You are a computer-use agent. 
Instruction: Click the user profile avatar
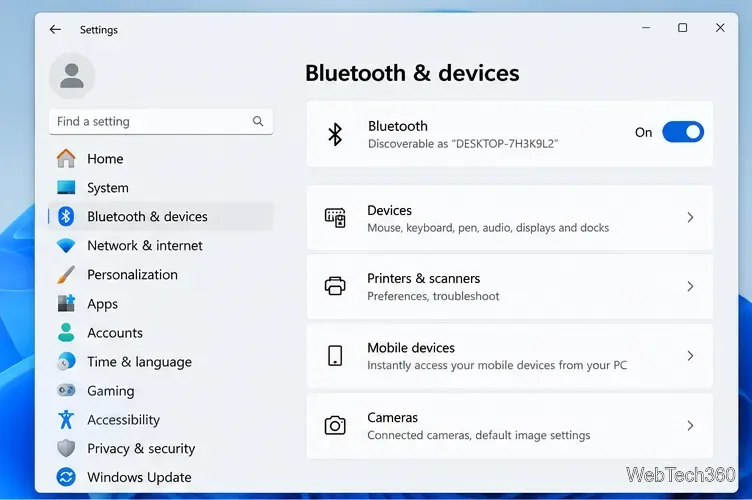click(72, 76)
